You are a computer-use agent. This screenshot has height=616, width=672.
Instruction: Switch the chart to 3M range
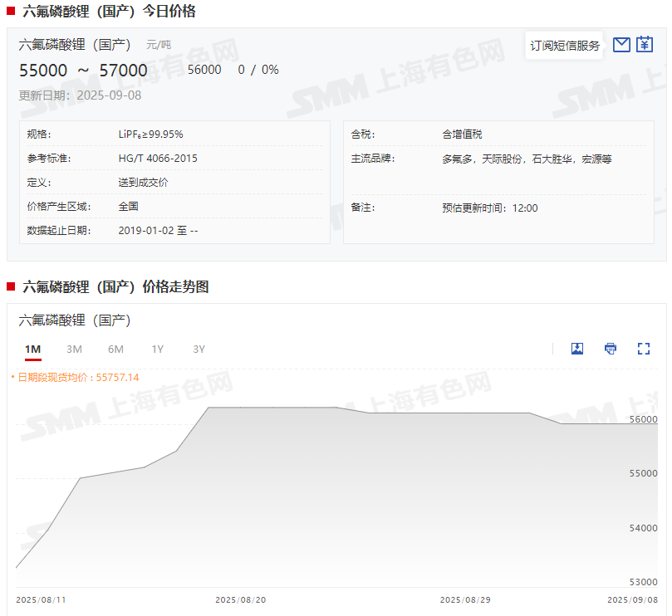point(74,350)
